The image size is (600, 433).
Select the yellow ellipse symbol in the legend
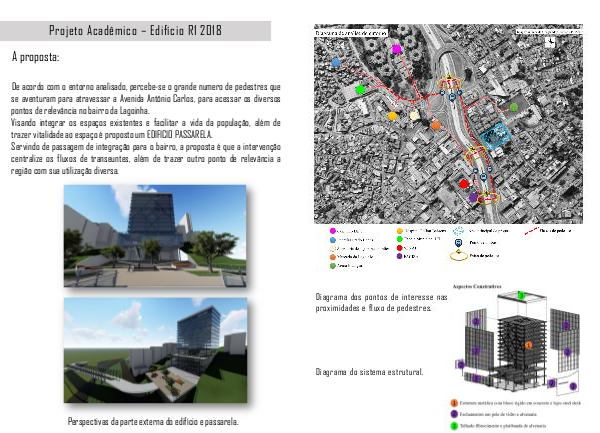tap(458, 255)
